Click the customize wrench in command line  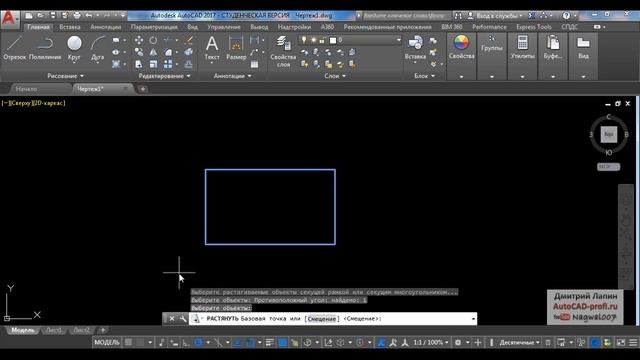click(x=183, y=319)
